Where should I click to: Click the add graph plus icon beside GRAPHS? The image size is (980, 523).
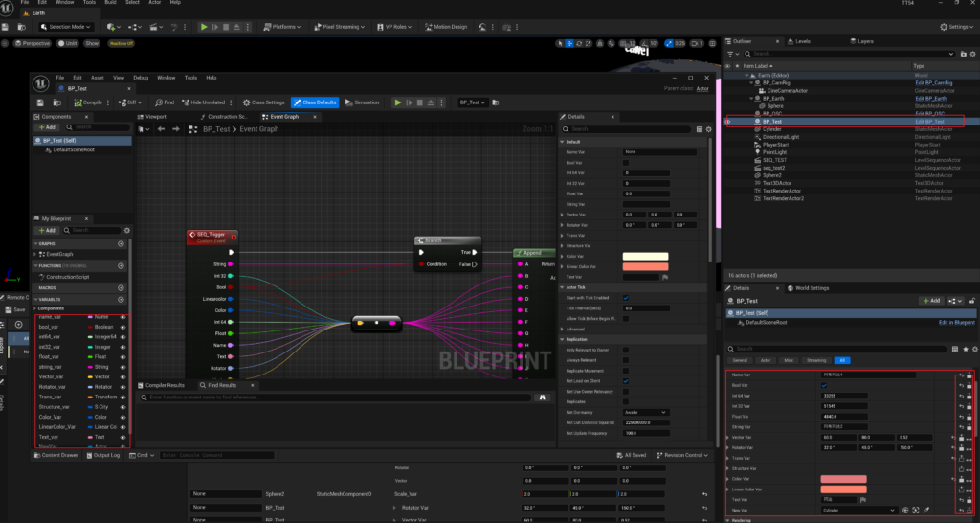coord(121,243)
